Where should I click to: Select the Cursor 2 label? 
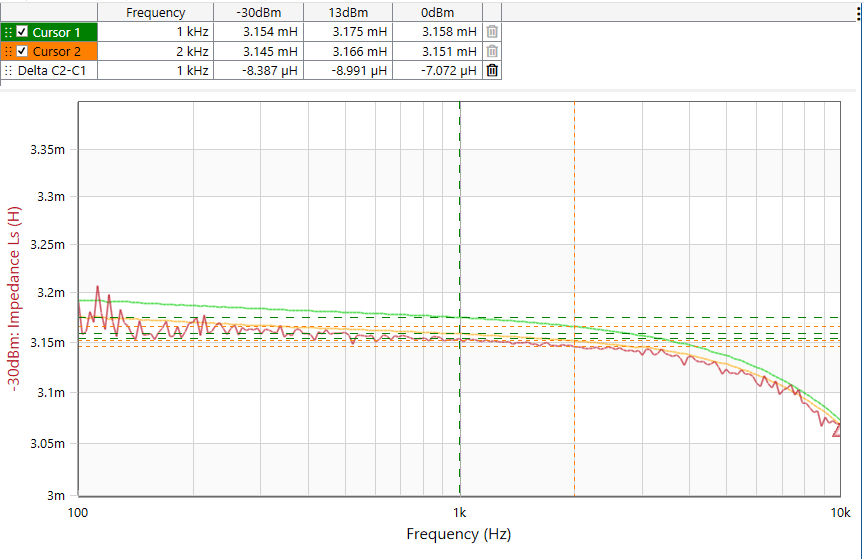(x=56, y=52)
